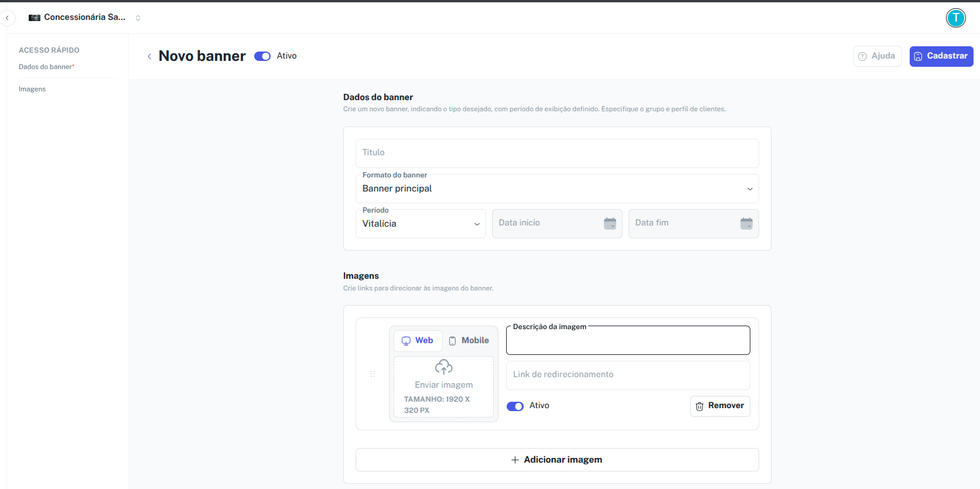Click the Data fim date field

point(694,224)
